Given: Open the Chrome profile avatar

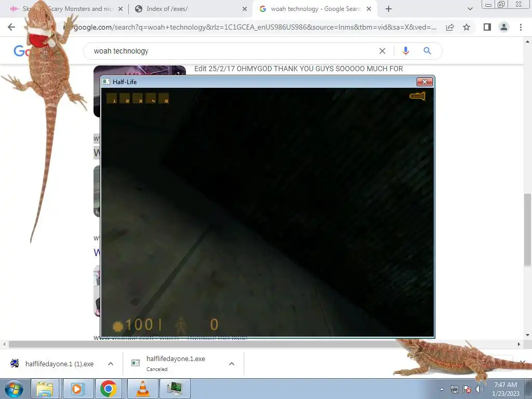Looking at the screenshot, I should coord(504,27).
